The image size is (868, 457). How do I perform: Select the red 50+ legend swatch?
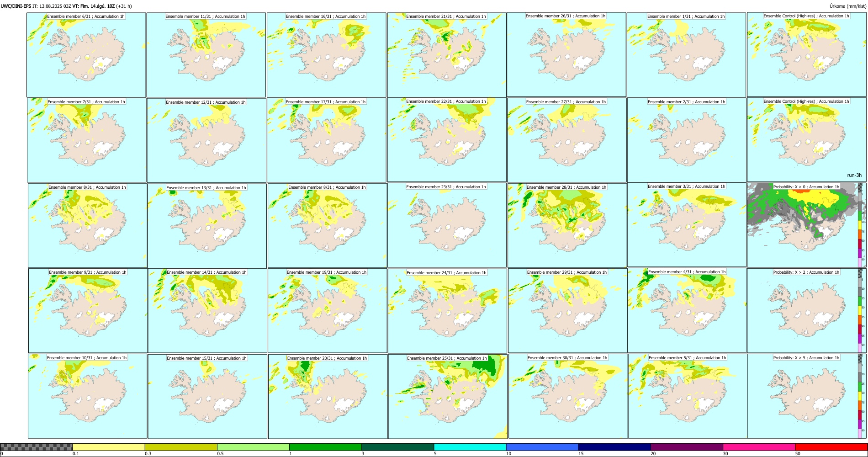pyautogui.click(x=831, y=447)
